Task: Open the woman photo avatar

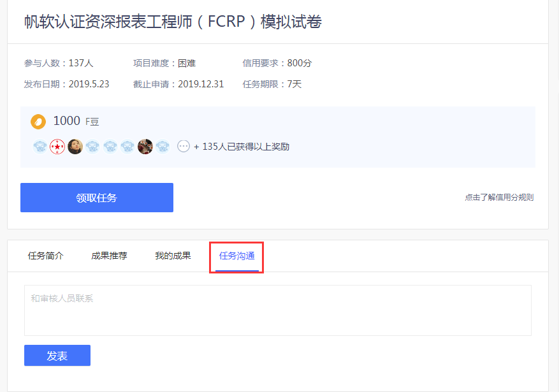Action: [x=75, y=147]
